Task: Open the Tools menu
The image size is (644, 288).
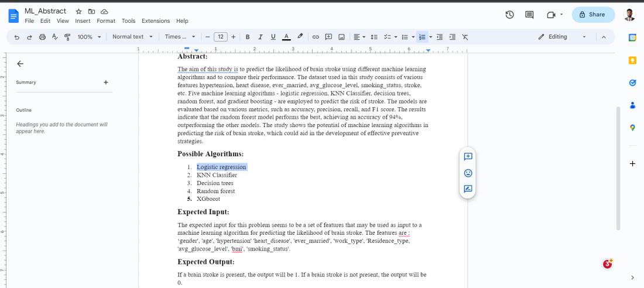Action: click(x=129, y=21)
